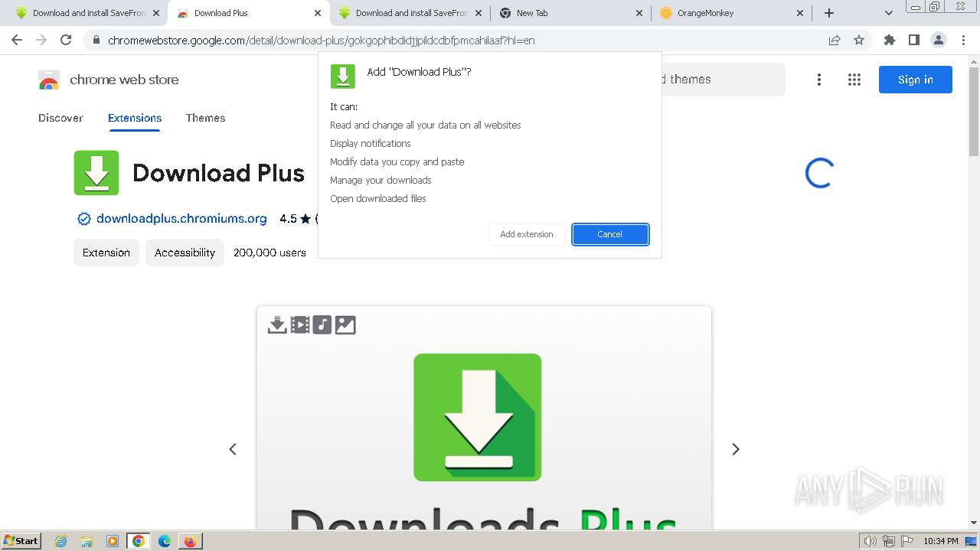The image size is (980, 551).
Task: Click the site lock icon
Action: click(96, 40)
